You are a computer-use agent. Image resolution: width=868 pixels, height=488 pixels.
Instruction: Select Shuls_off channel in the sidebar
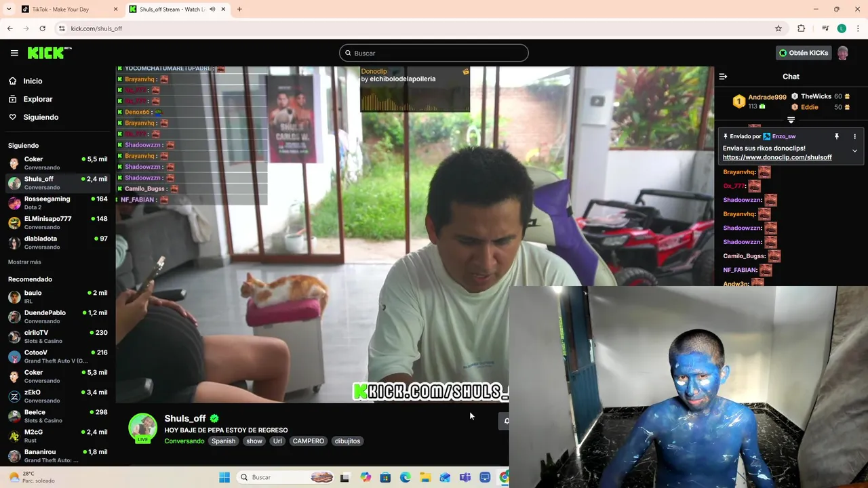58,182
